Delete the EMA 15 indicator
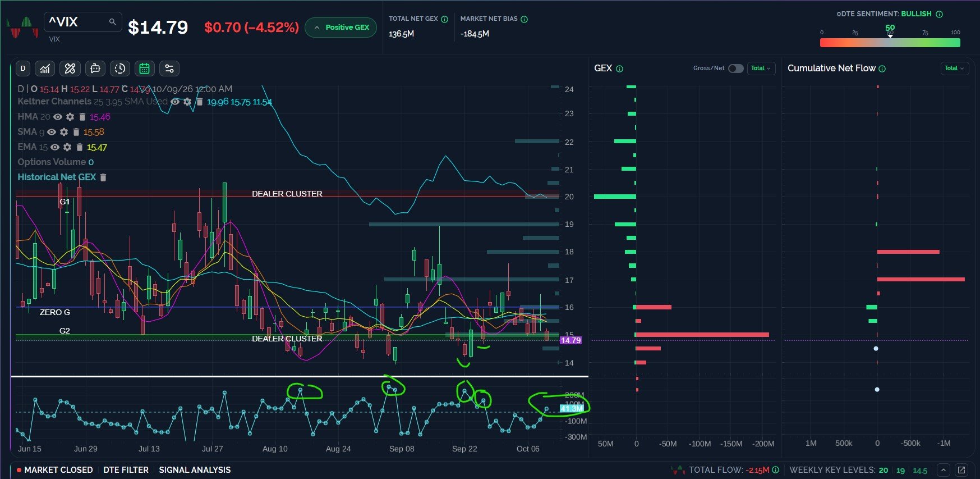This screenshot has width=980, height=479. 79,147
